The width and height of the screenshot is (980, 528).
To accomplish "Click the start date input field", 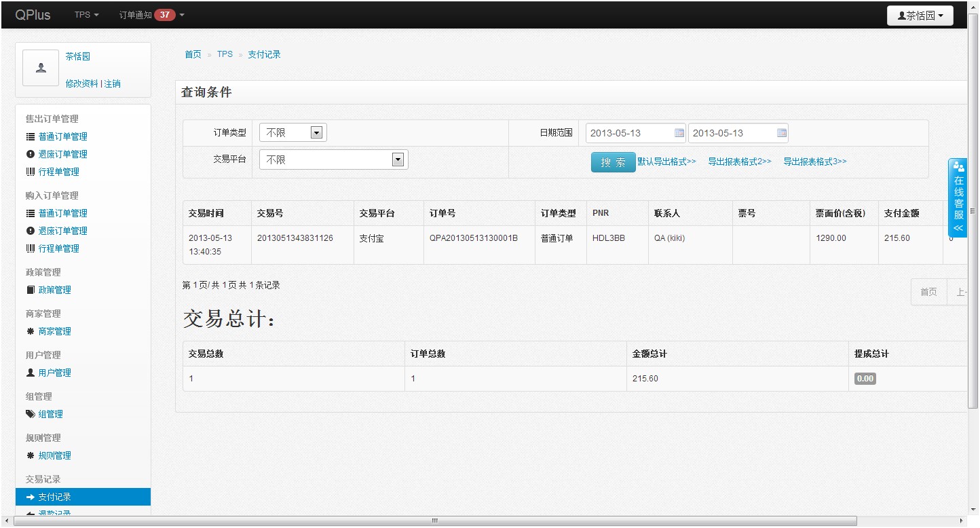I will (628, 133).
